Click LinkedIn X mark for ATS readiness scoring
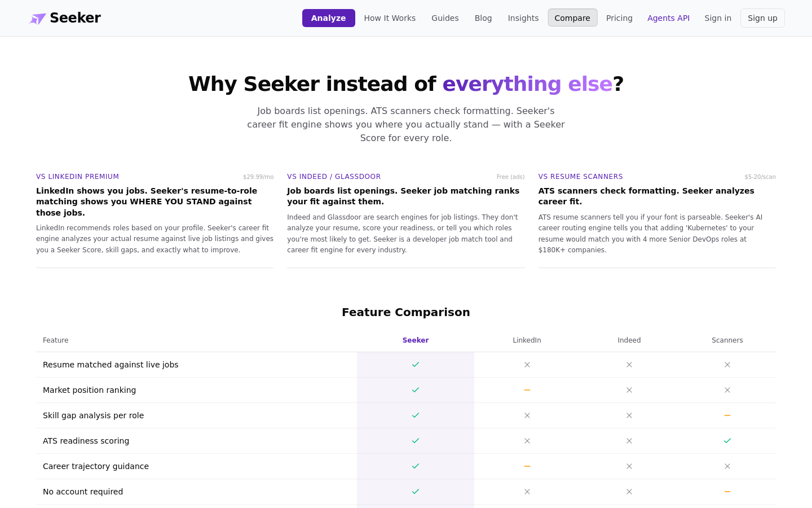812x508 pixels. tap(527, 441)
